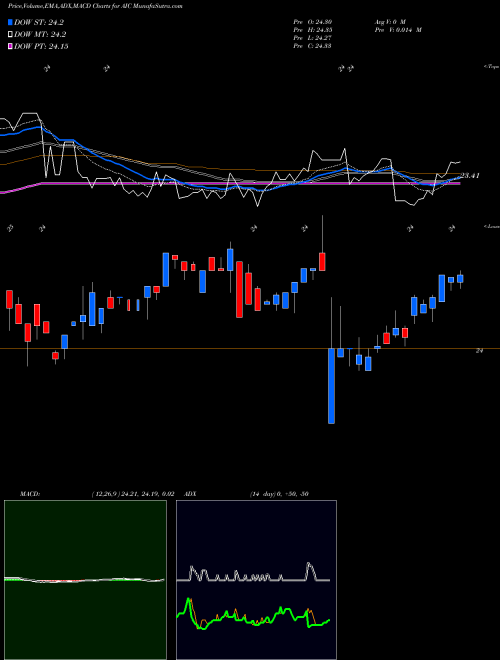Click the blue DOW ST legend swatch
The height and width of the screenshot is (660, 500).
point(10,22)
